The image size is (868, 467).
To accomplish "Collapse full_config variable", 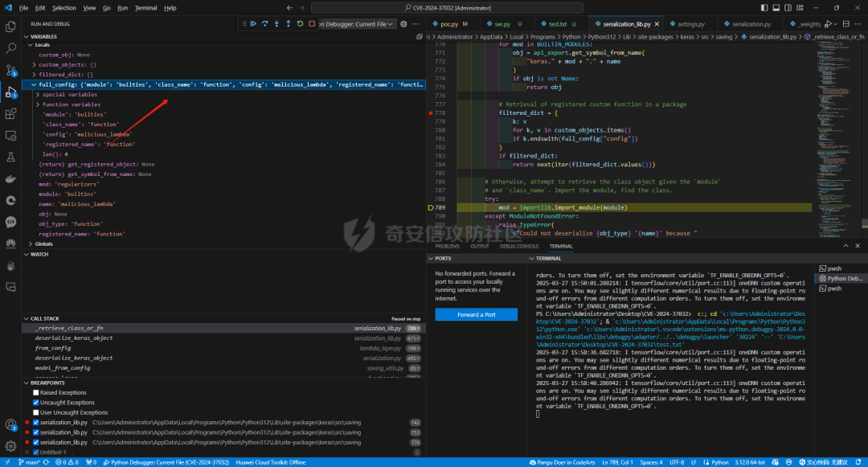I will [34, 84].
